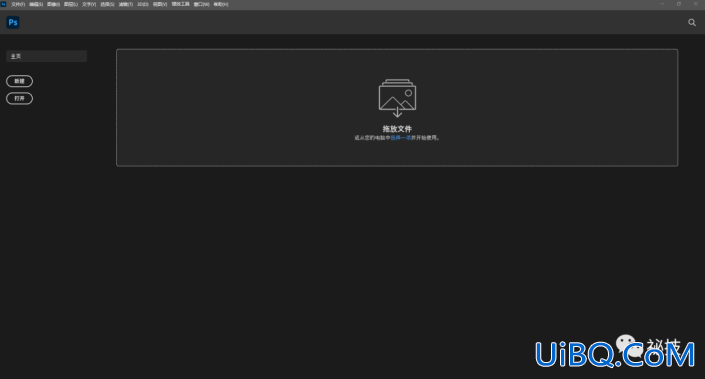Open the search magnifier icon
Screen dimensions: 705x379
tap(692, 22)
